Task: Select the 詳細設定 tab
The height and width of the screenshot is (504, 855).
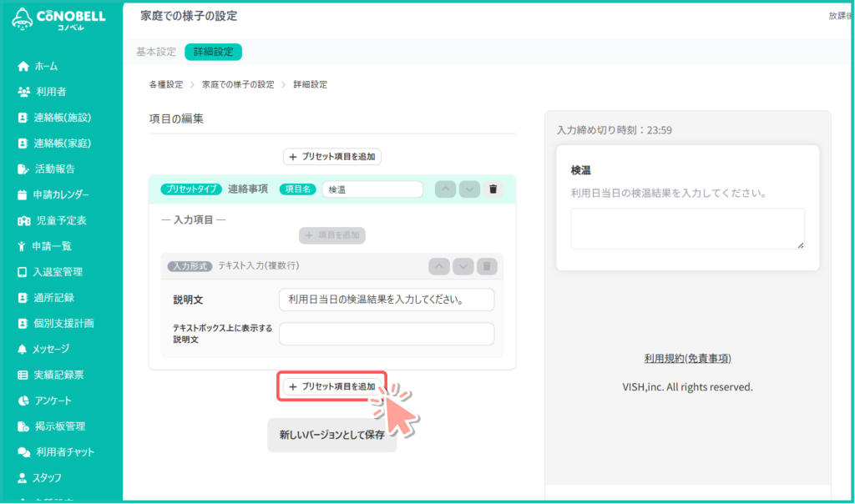Action: tap(213, 52)
